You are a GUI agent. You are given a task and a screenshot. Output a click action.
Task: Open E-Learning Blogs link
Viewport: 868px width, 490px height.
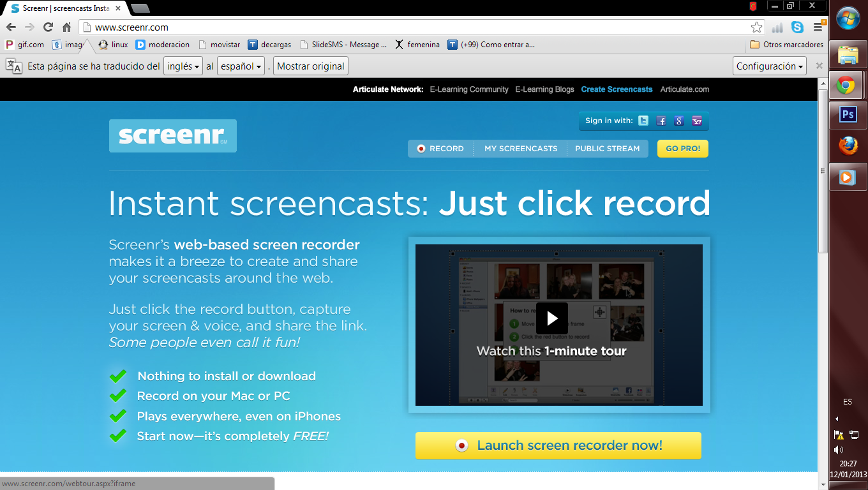[x=544, y=89]
